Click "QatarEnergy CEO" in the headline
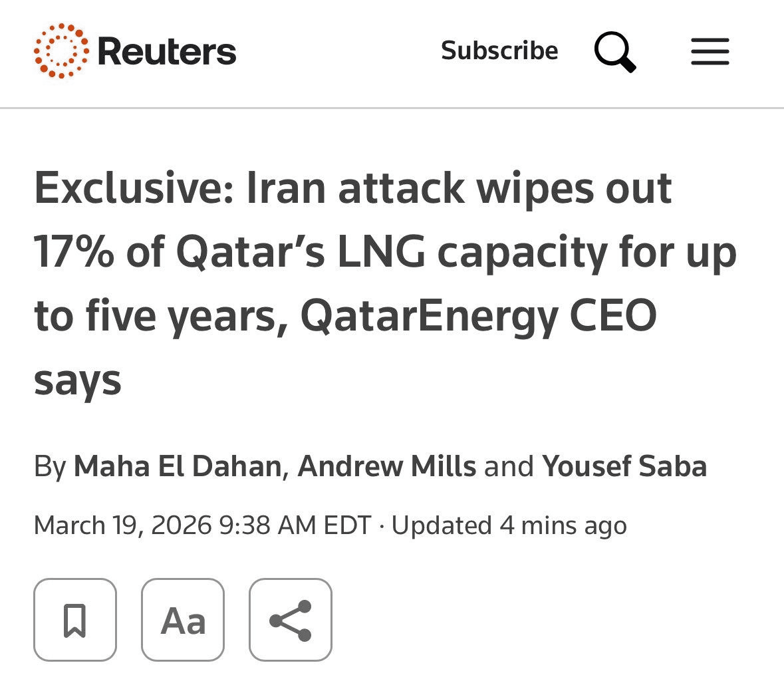This screenshot has height=691, width=784. [x=478, y=317]
